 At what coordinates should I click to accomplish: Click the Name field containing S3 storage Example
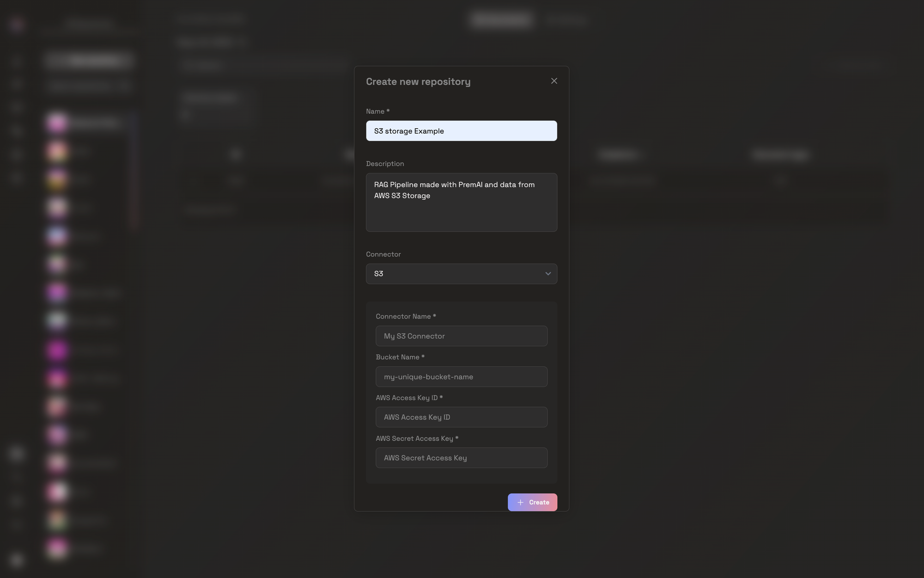462,131
